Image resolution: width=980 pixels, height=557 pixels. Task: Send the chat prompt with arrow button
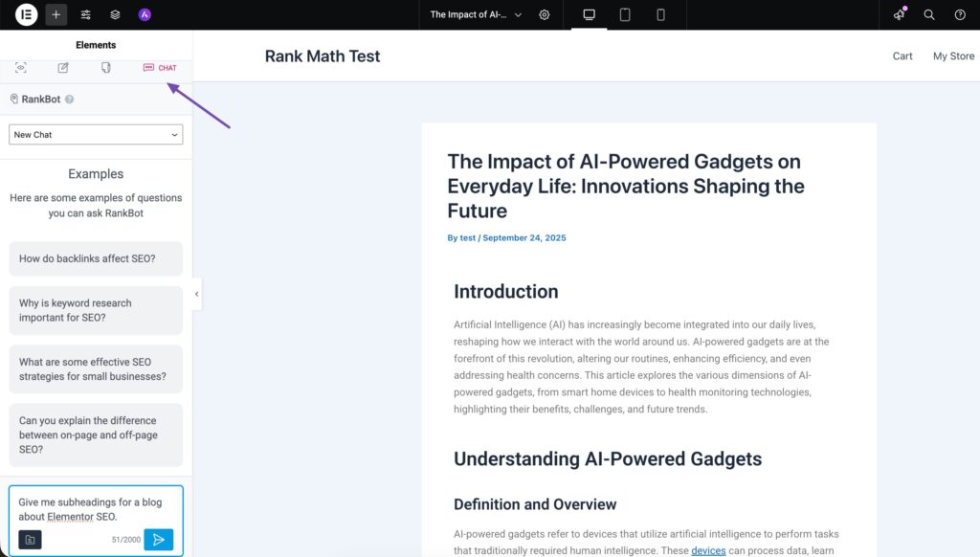point(159,540)
